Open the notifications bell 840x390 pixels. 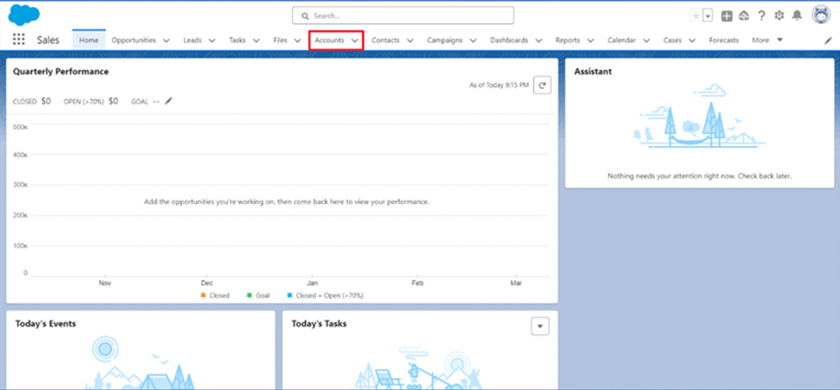point(797,16)
